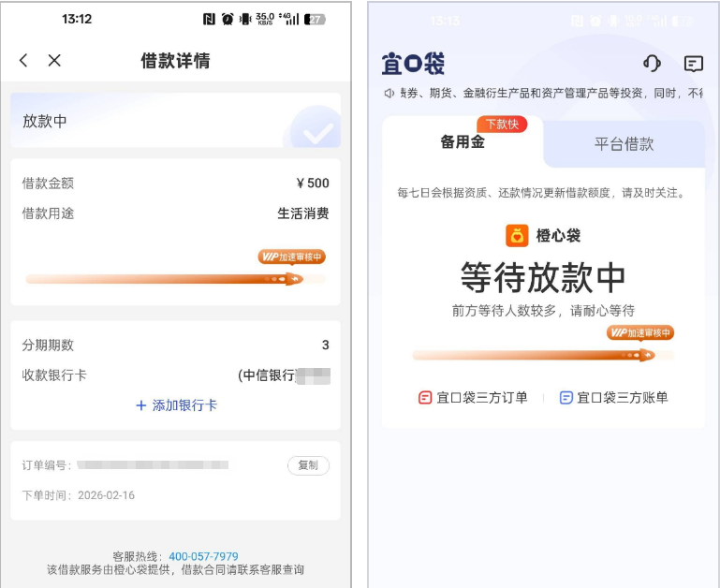Tap the 下单时间 2026-02-16 text

click(x=79, y=495)
